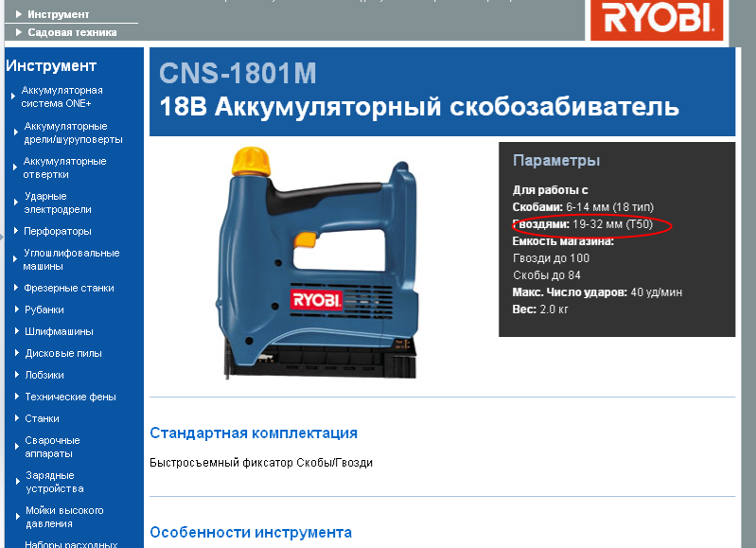
Task: Click arrow beside Станки
Action: pyautogui.click(x=16, y=417)
